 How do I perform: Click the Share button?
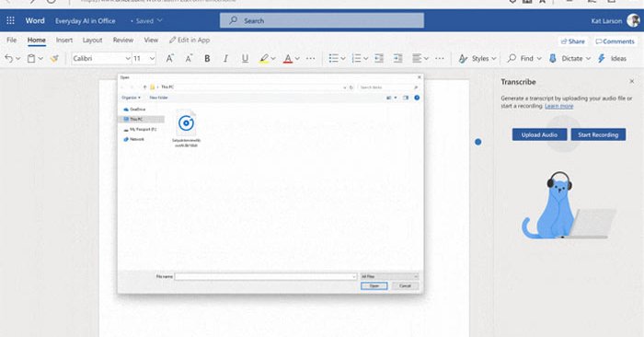tap(573, 41)
